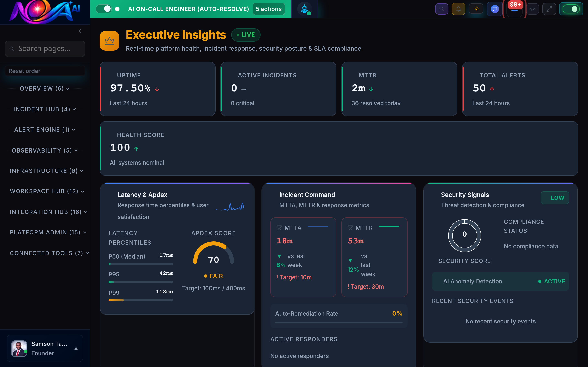This screenshot has width=588, height=367.
Task: Click the Auto-Remediation Rate progress bar
Action: [339, 323]
